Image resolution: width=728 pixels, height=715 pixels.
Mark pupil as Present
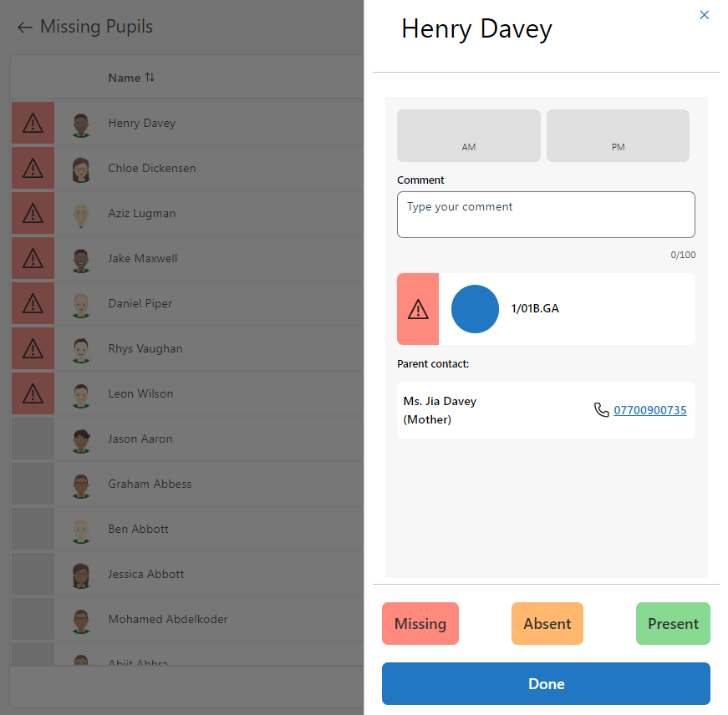tap(672, 624)
